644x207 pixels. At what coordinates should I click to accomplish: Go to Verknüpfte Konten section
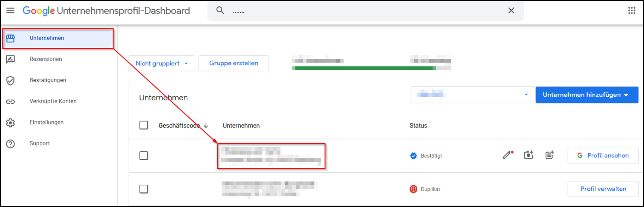pos(53,101)
